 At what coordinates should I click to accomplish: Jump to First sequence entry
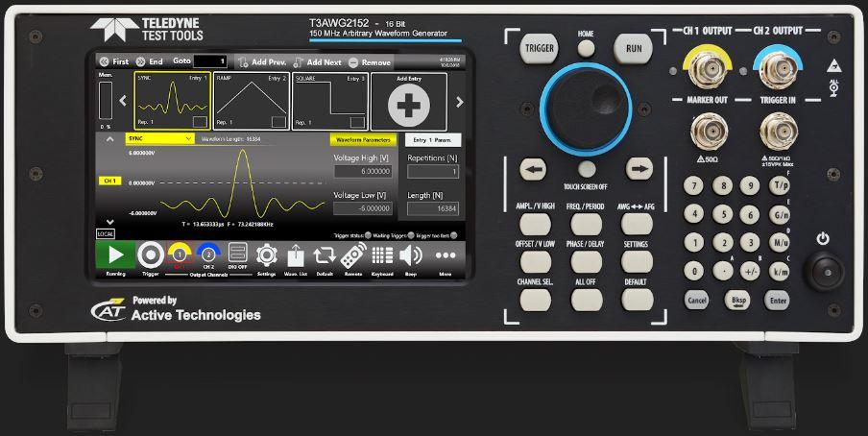pyautogui.click(x=113, y=62)
